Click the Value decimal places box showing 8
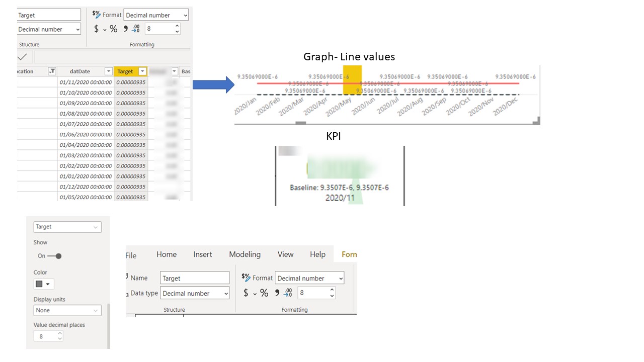The width and height of the screenshot is (644, 362). pos(48,336)
